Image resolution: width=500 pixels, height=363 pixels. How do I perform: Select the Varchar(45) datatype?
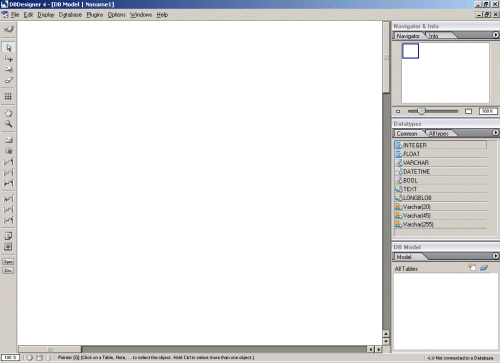coord(440,215)
